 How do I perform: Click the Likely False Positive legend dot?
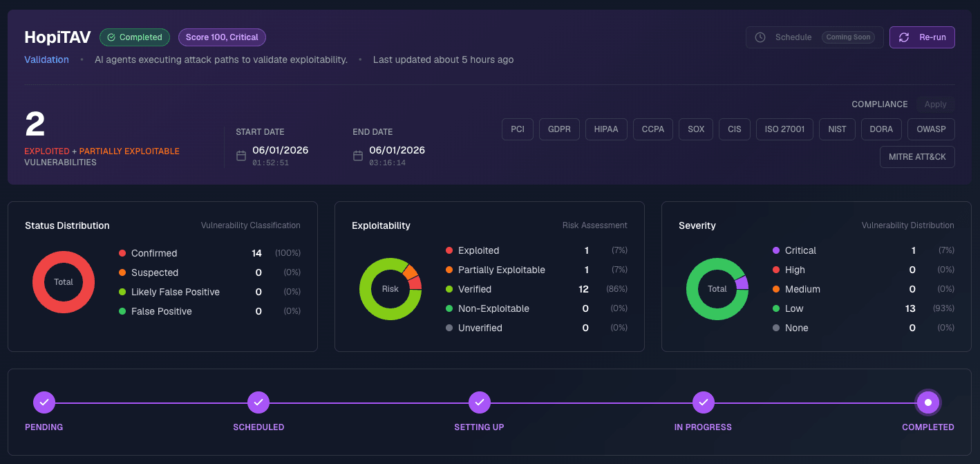(122, 293)
